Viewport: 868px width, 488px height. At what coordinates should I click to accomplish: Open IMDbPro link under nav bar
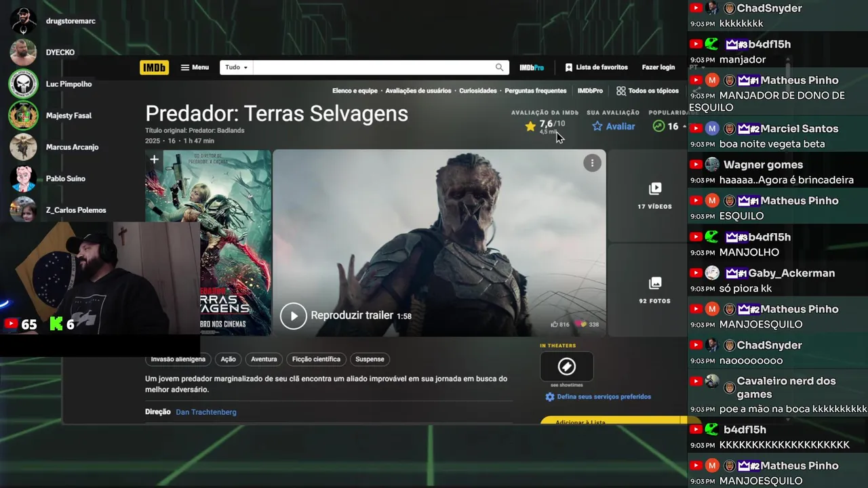[x=590, y=91]
